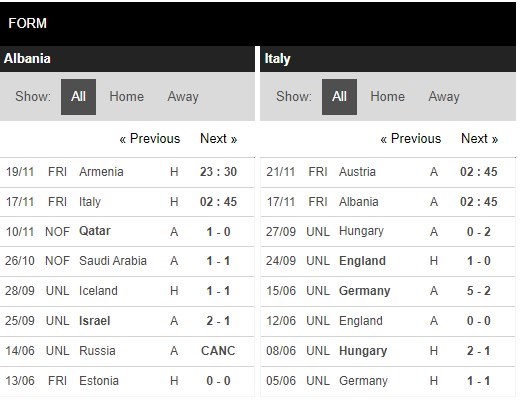Go to Previous Italy matches
This screenshot has height=405, width=520.
[411, 139]
